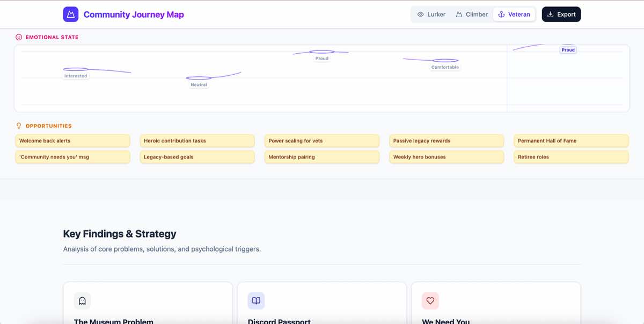Click the Community Journey Map title
This screenshot has height=324, width=644.
coord(134,15)
